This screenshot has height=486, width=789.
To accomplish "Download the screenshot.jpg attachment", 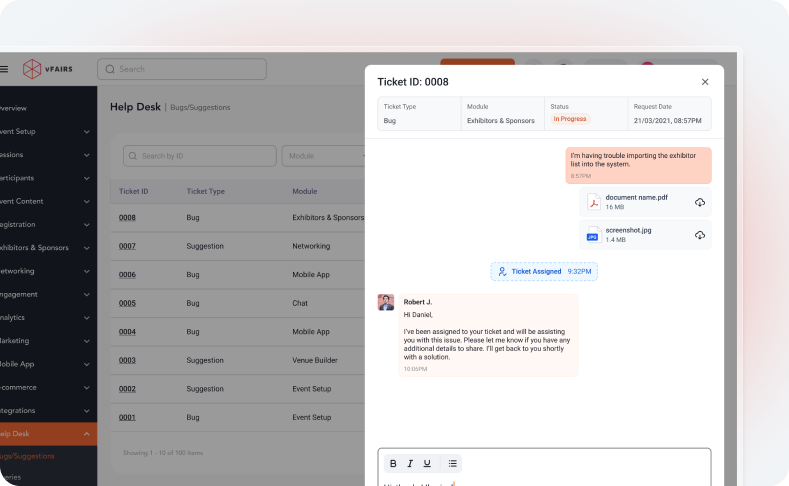I will (700, 235).
